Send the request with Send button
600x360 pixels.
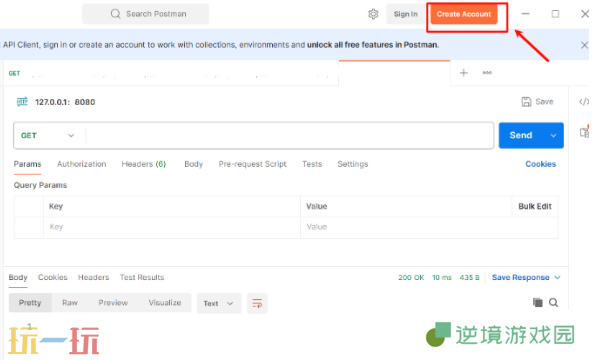(x=521, y=135)
